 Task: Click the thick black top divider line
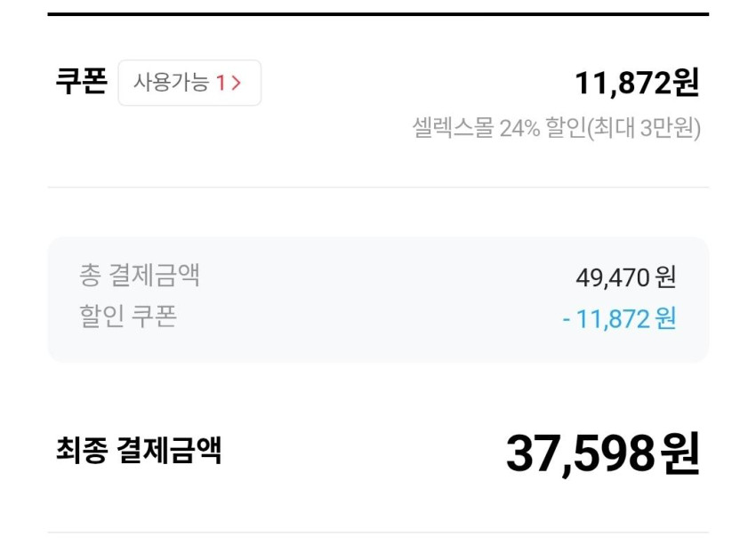pyautogui.click(x=378, y=14)
